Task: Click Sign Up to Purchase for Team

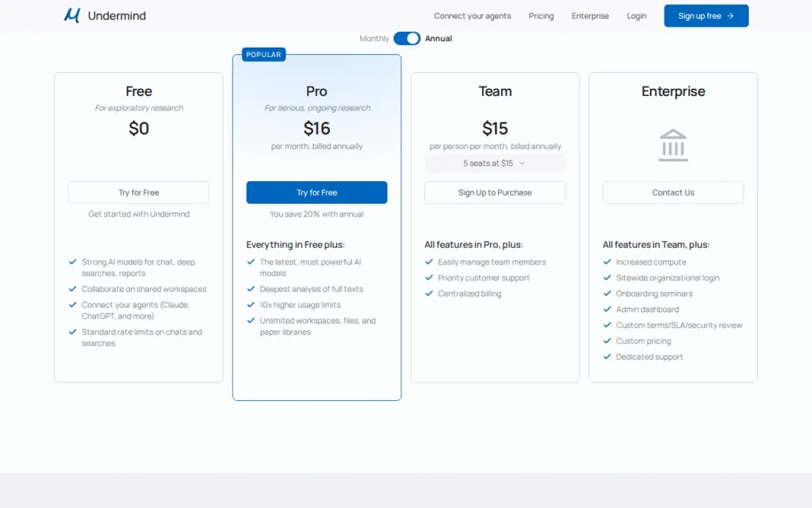Action: 495,192
